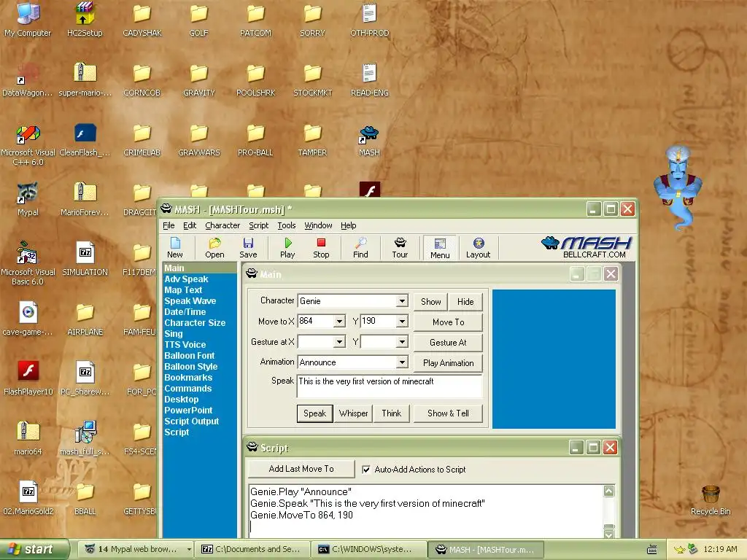Screen dimensions: 747x560
Task: Click the Gesture At button
Action: click(x=448, y=343)
